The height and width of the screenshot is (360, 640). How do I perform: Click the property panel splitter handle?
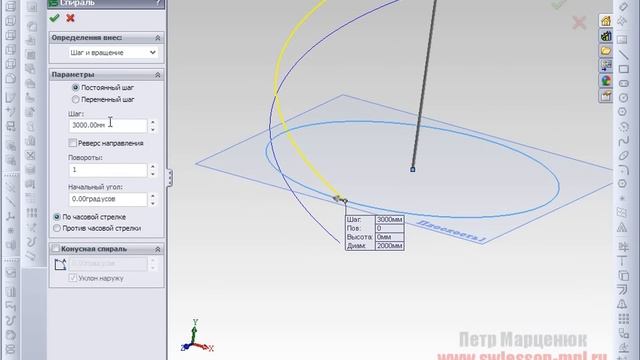click(x=169, y=178)
